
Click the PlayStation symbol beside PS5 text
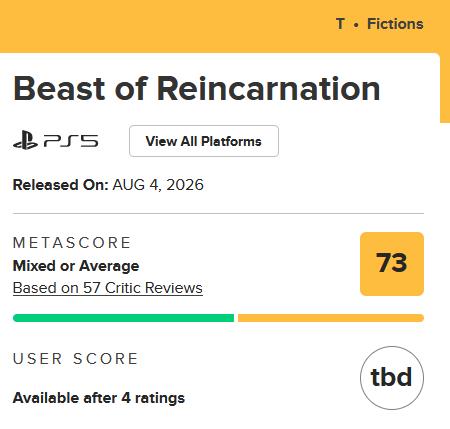point(25,140)
